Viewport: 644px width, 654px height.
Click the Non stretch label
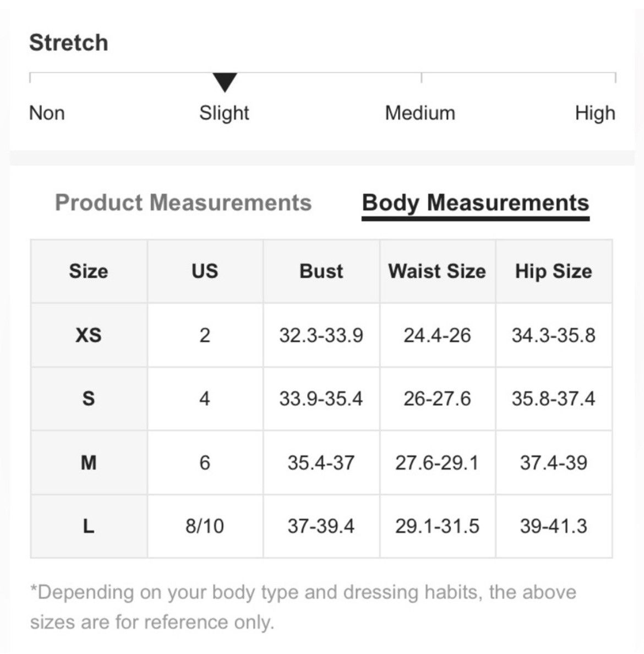point(47,113)
